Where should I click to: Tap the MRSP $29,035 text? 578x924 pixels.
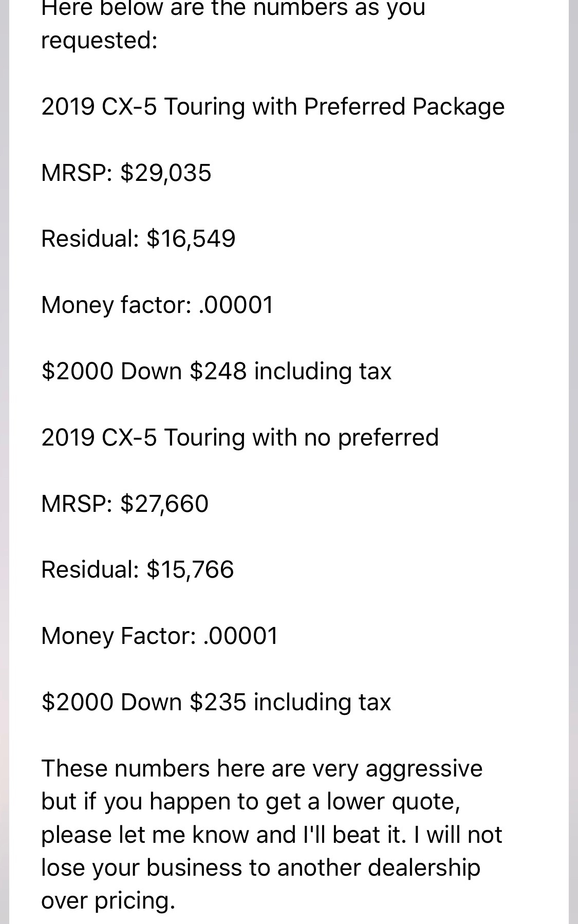[126, 173]
